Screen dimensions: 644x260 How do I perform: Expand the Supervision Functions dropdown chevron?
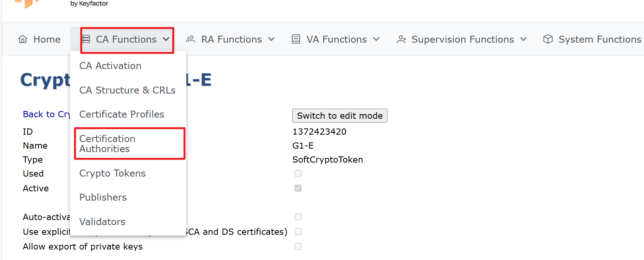click(524, 39)
